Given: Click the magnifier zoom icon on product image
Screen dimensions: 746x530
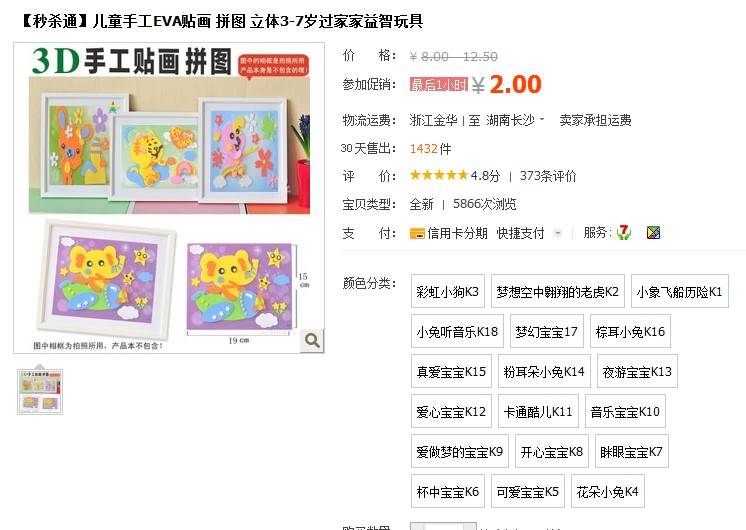Looking at the screenshot, I should click(312, 341).
